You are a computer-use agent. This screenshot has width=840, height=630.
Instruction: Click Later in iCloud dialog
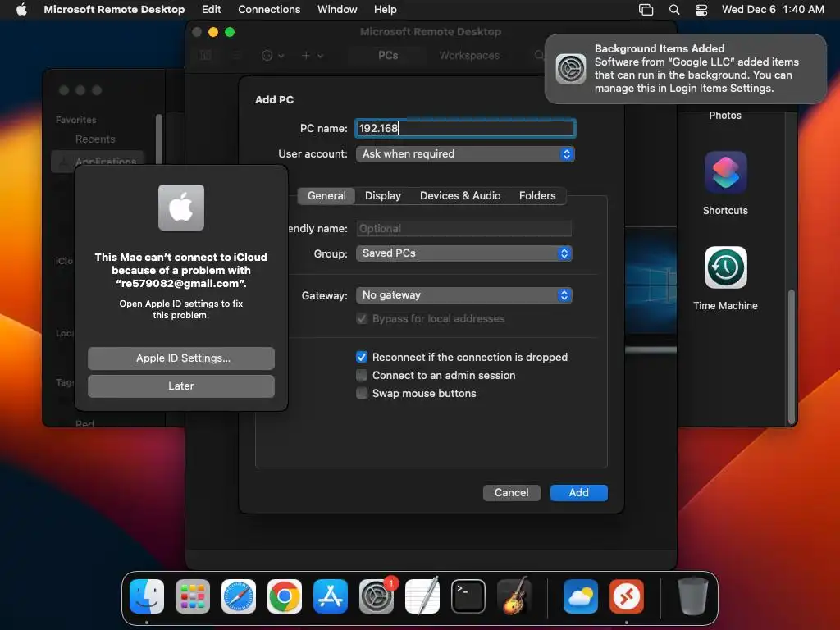point(181,386)
